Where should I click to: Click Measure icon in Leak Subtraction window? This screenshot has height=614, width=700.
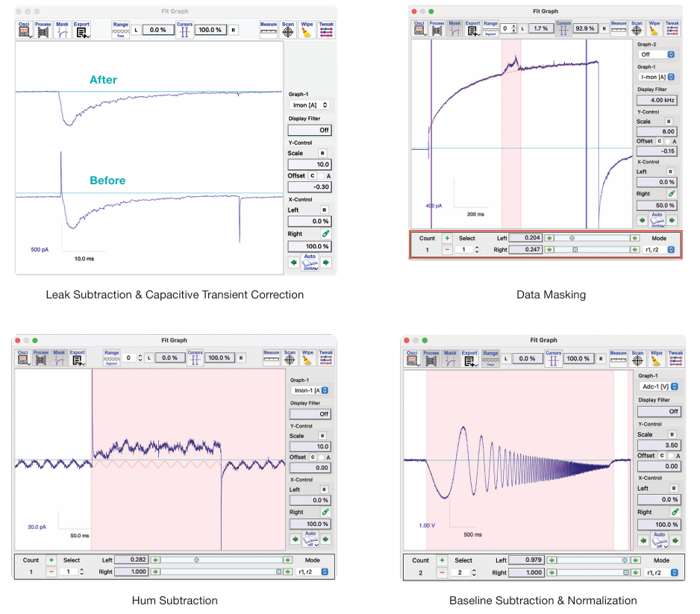(269, 29)
